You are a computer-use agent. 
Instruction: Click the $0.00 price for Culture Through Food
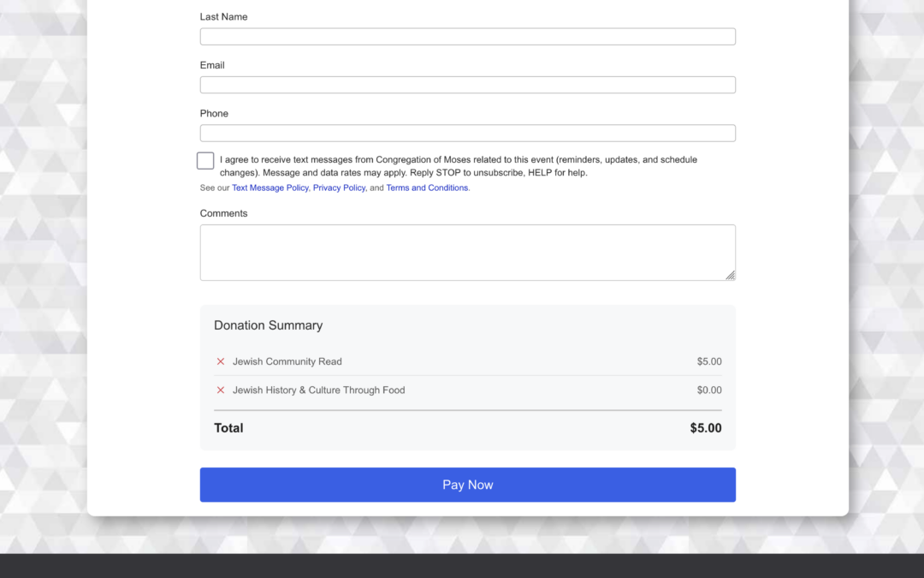pos(708,390)
